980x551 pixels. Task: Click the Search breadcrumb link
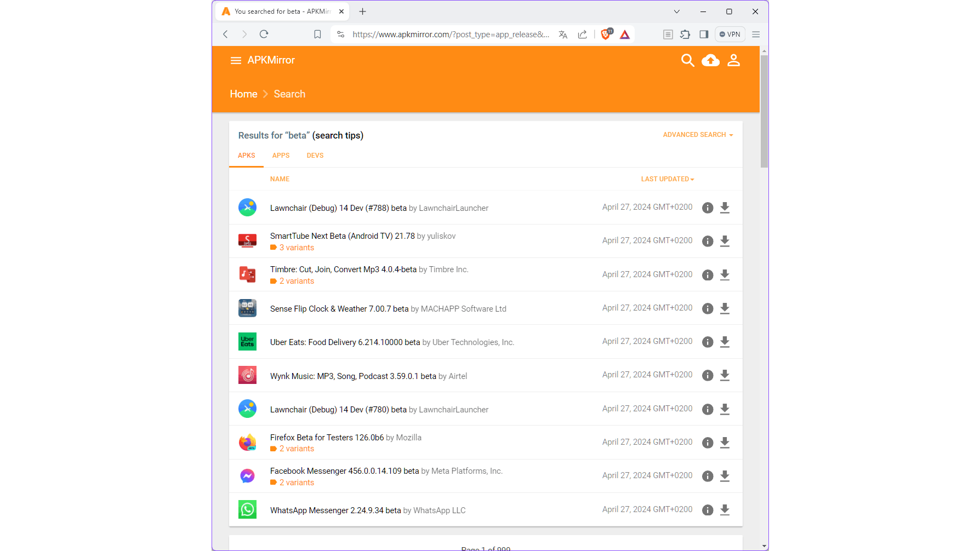pyautogui.click(x=289, y=94)
